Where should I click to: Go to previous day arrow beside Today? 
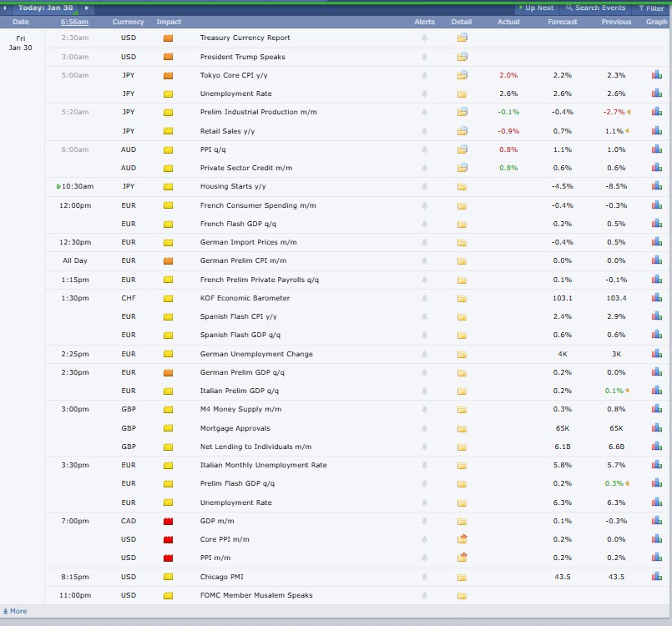[x=6, y=8]
